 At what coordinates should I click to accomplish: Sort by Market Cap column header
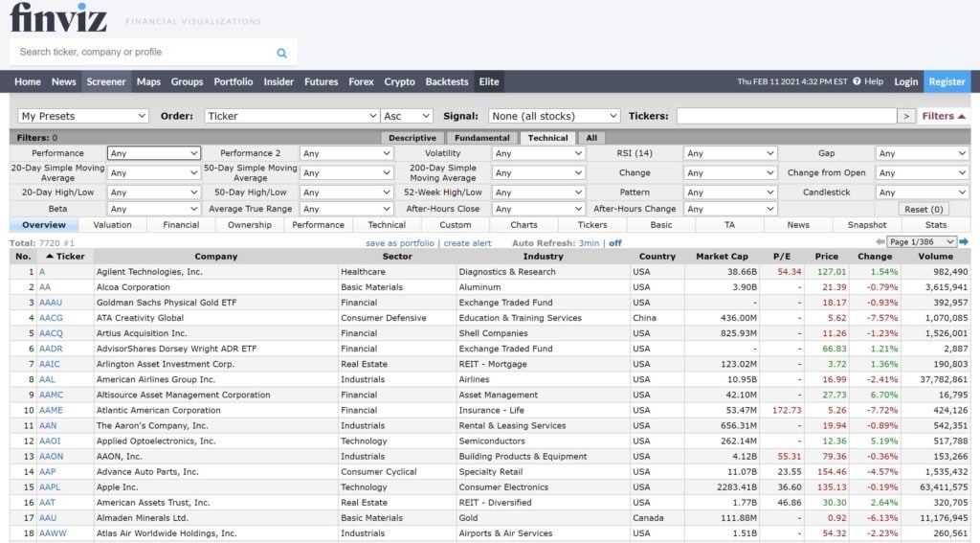click(722, 256)
